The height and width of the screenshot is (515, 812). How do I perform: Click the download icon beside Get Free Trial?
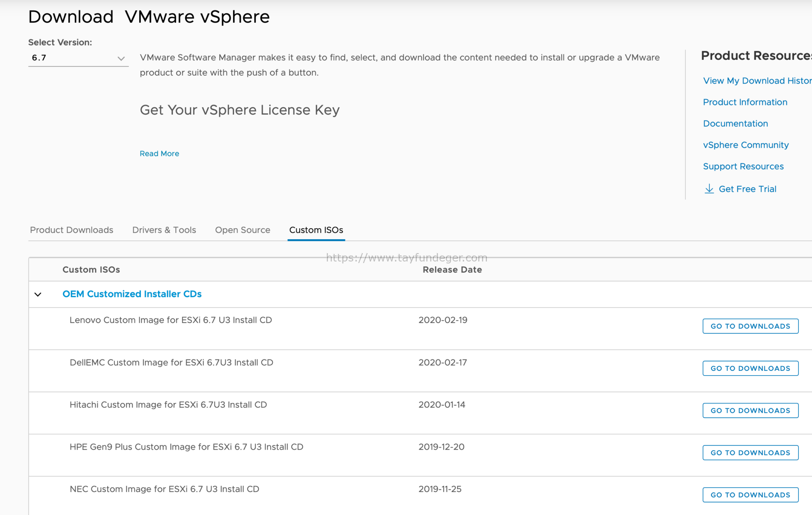tap(709, 189)
